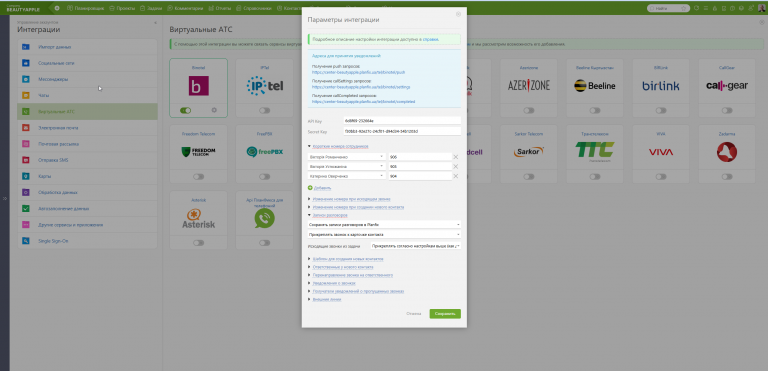Click the Карты sidebar icon
This screenshot has width=768, height=371.
(x=25, y=176)
